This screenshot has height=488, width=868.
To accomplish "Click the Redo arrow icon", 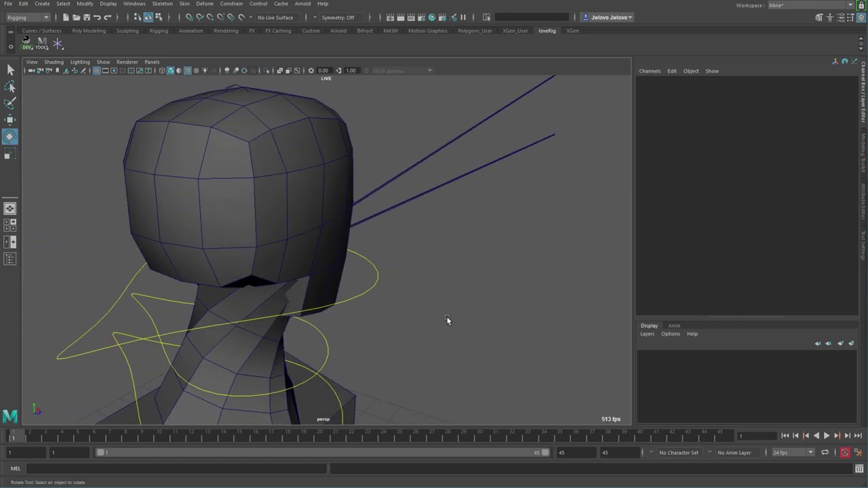I will [107, 17].
